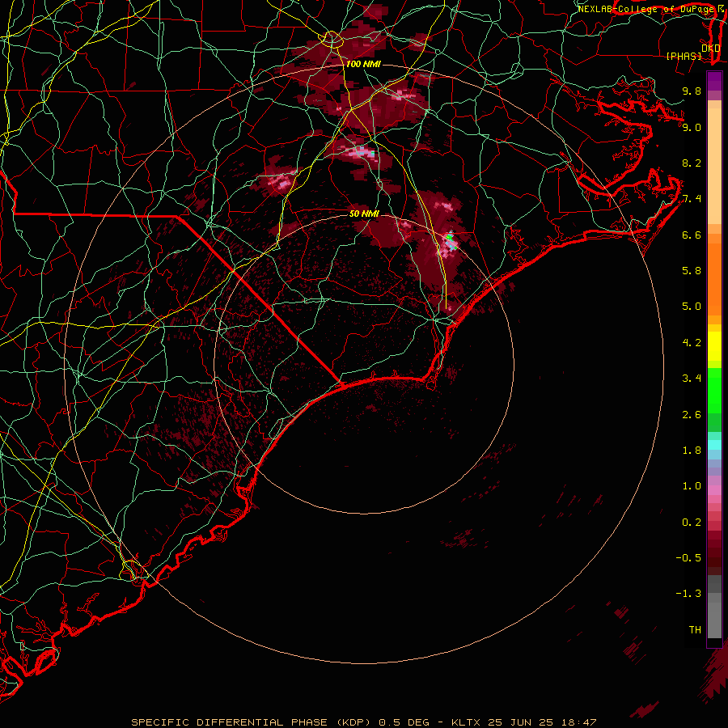Click the 0.5 DEG elevation text
The image size is (728, 728).
(x=403, y=722)
